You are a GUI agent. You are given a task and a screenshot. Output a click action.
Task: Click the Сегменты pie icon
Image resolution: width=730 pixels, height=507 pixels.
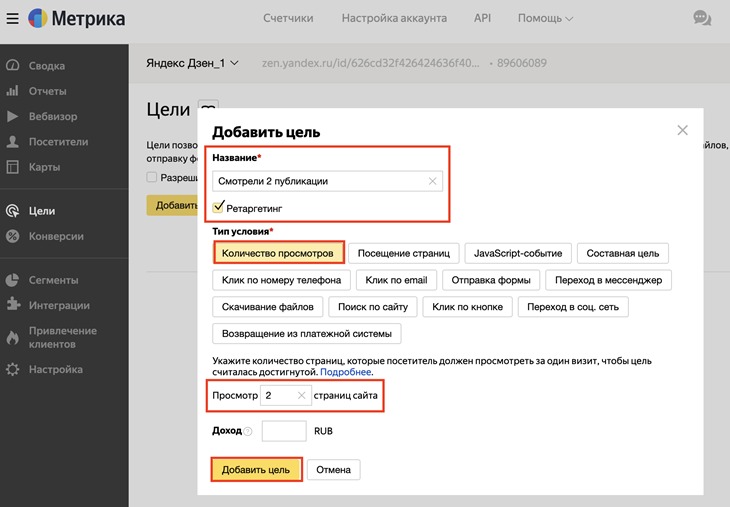(x=13, y=280)
